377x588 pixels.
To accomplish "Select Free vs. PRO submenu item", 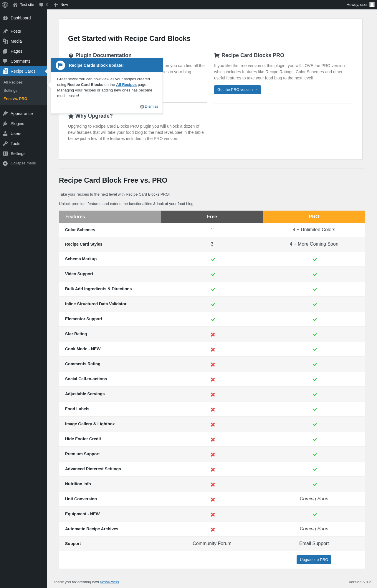I will click(15, 99).
